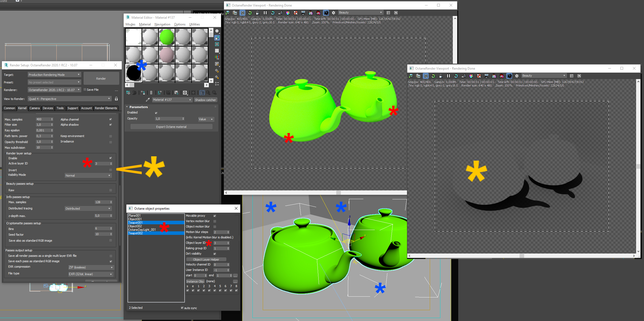Toggle the Alpha channel checkbox
Image resolution: width=644 pixels, height=321 pixels.
(110, 119)
